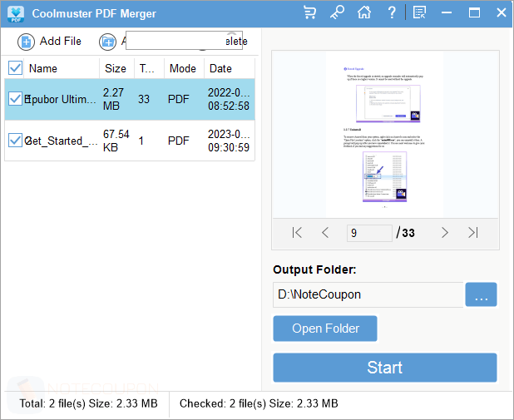Click the Total files status text
Image resolution: width=514 pixels, height=420 pixels.
88,403
